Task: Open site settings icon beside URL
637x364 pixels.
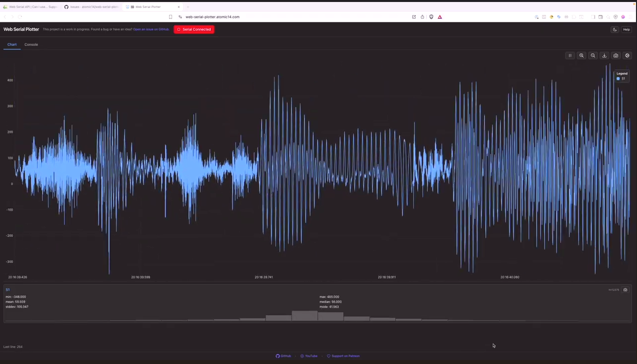Action: (x=180, y=17)
